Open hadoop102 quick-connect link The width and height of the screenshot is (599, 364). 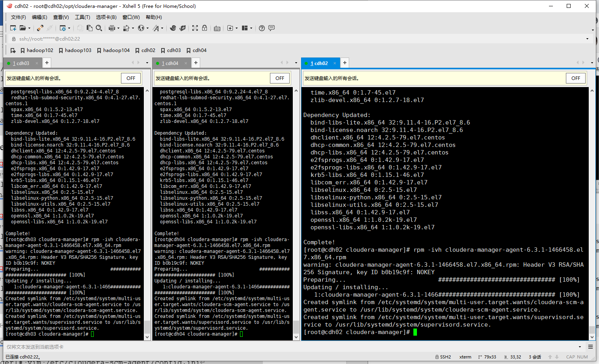tap(37, 50)
